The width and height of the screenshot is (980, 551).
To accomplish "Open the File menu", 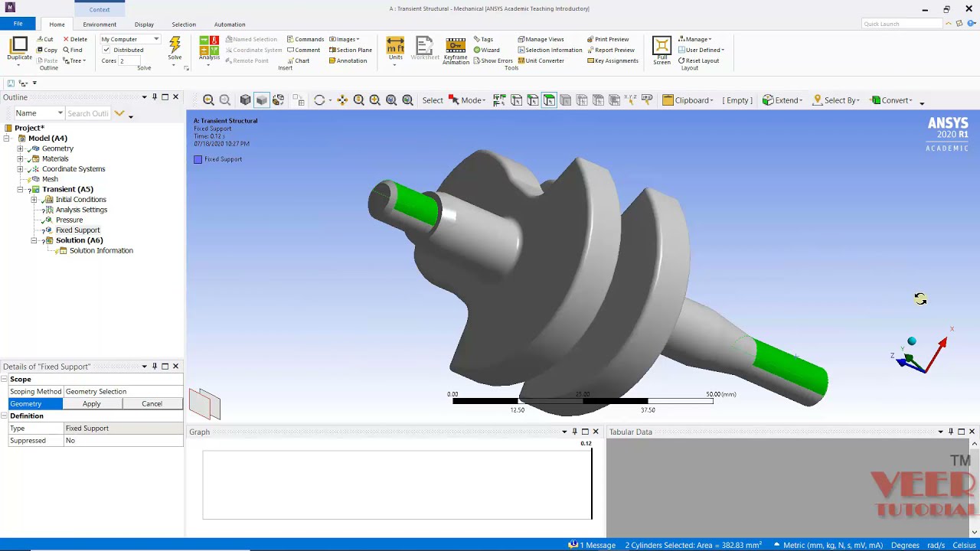I will (18, 24).
